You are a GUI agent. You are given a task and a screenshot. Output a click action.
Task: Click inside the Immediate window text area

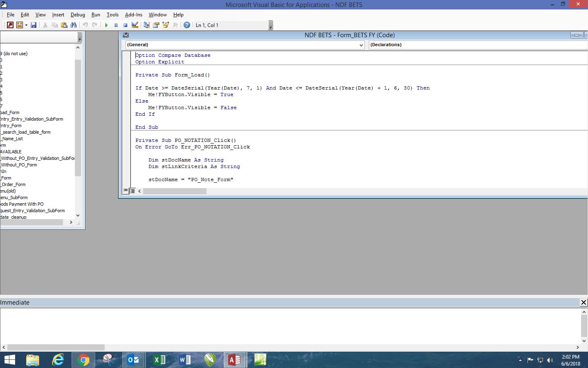290,326
